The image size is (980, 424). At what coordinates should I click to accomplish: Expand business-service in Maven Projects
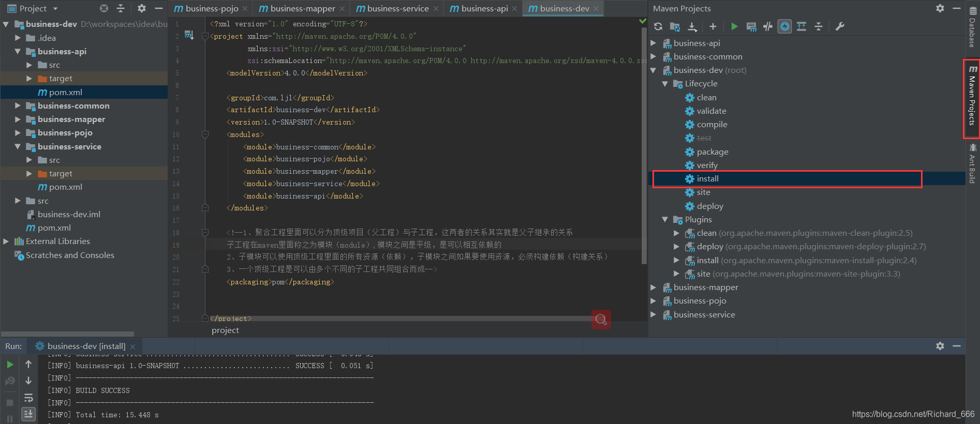tap(654, 314)
